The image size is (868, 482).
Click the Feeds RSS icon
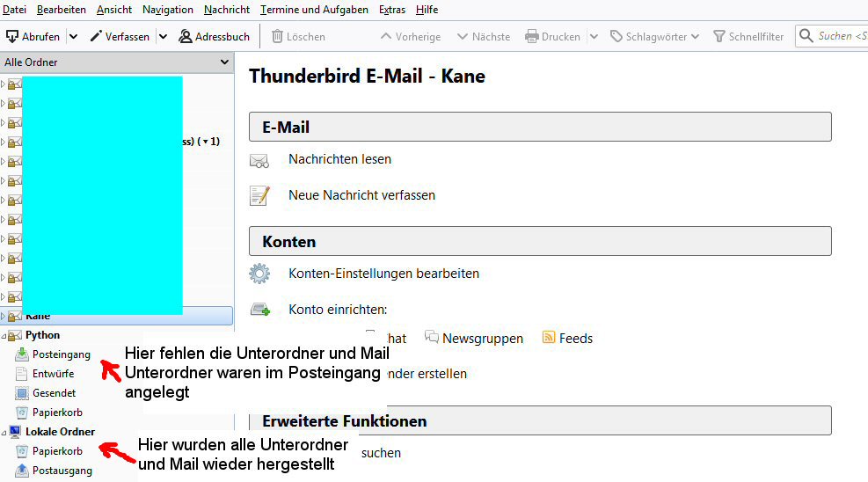click(x=549, y=337)
